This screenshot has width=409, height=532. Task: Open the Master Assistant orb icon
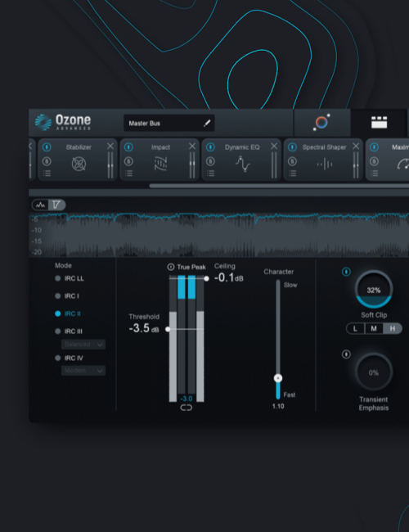(x=321, y=122)
